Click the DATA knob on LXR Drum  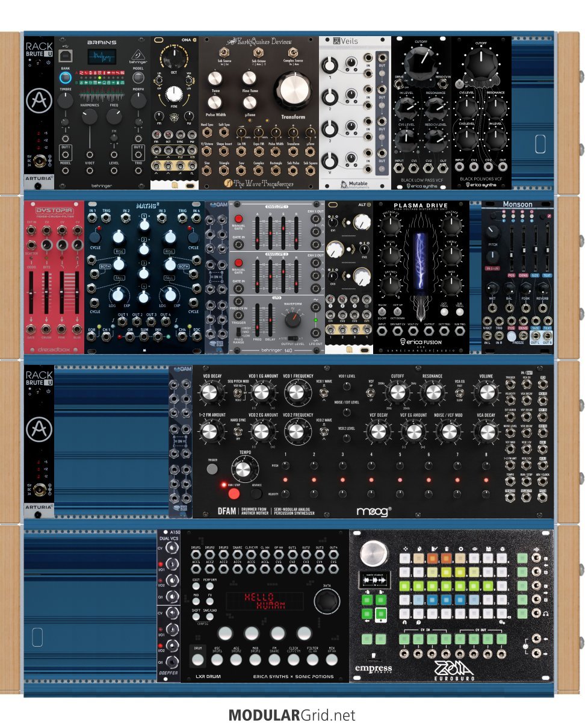tap(327, 600)
